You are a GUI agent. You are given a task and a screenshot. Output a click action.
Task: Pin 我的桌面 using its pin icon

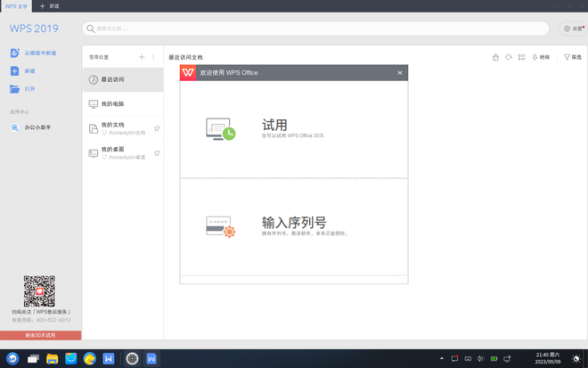point(157,153)
